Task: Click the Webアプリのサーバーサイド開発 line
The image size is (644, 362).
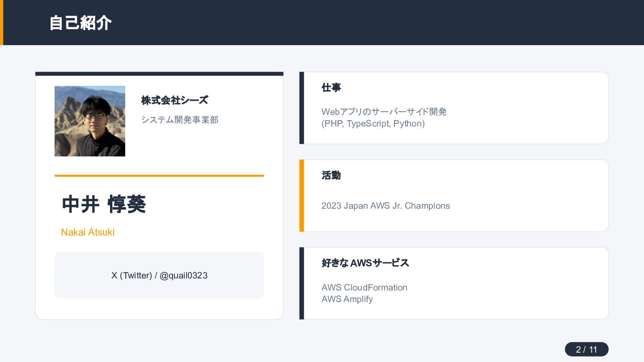Action: point(384,112)
